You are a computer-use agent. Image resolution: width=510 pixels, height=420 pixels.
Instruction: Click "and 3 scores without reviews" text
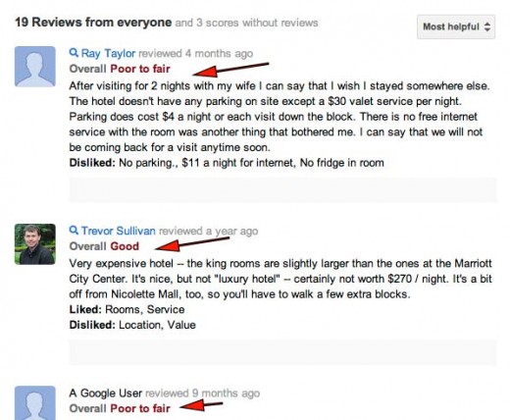coord(246,23)
